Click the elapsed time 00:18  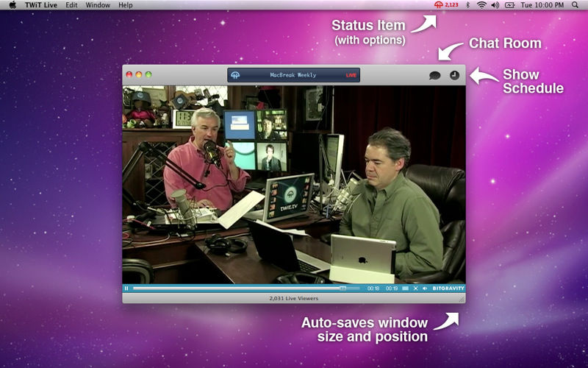tap(373, 289)
